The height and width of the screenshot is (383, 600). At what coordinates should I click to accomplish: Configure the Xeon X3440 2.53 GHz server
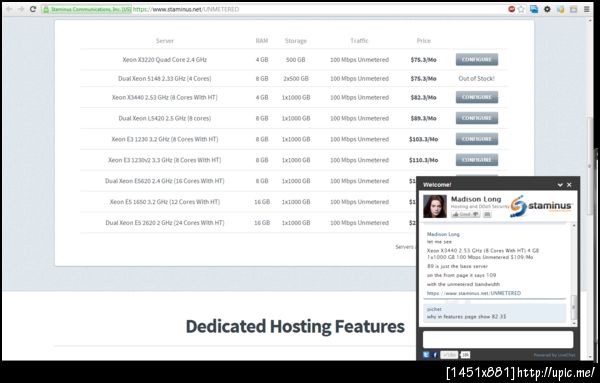coord(477,97)
